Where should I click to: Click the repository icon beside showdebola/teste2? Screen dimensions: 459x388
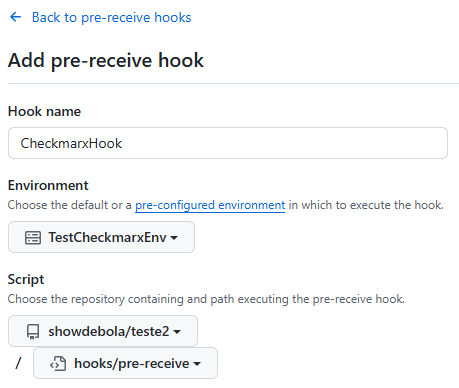[33, 332]
